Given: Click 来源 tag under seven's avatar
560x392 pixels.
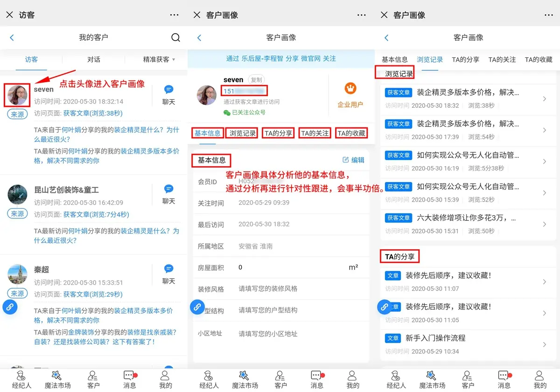Looking at the screenshot, I should 17,114.
